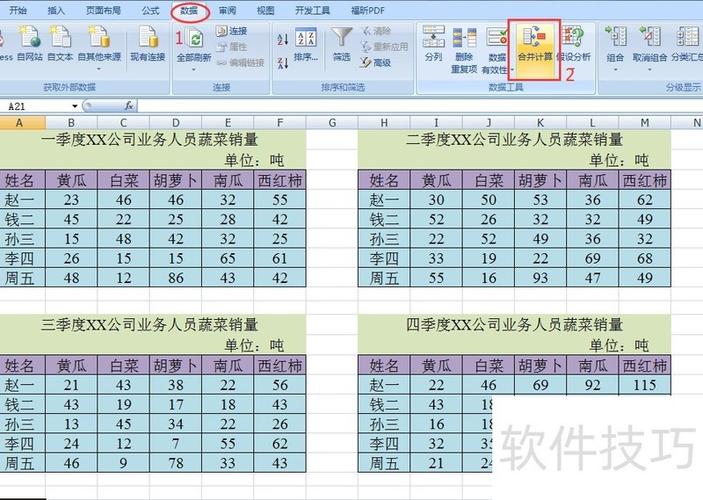Click 李四 name in second quarter table

pyautogui.click(x=384, y=258)
